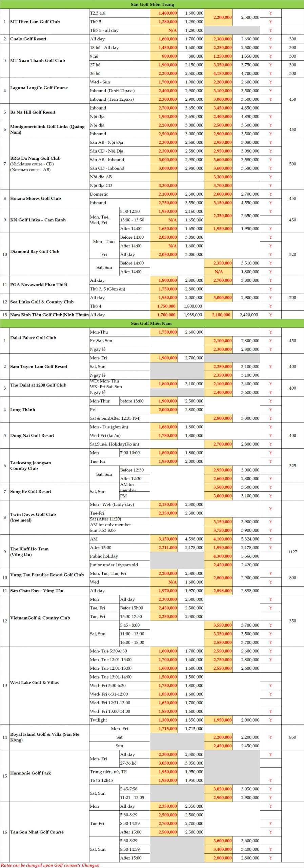Click the 'Twilight' row label
Screen dimensions: 304x868
[119, 720]
